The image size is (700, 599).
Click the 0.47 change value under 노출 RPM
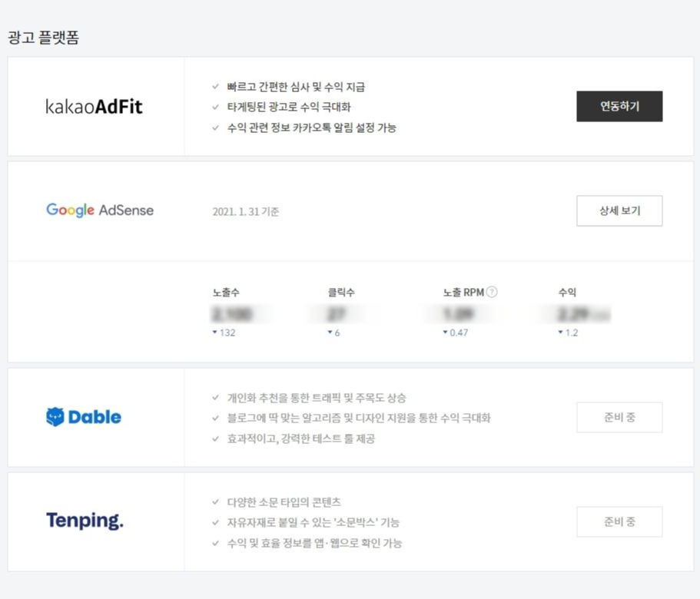point(459,333)
